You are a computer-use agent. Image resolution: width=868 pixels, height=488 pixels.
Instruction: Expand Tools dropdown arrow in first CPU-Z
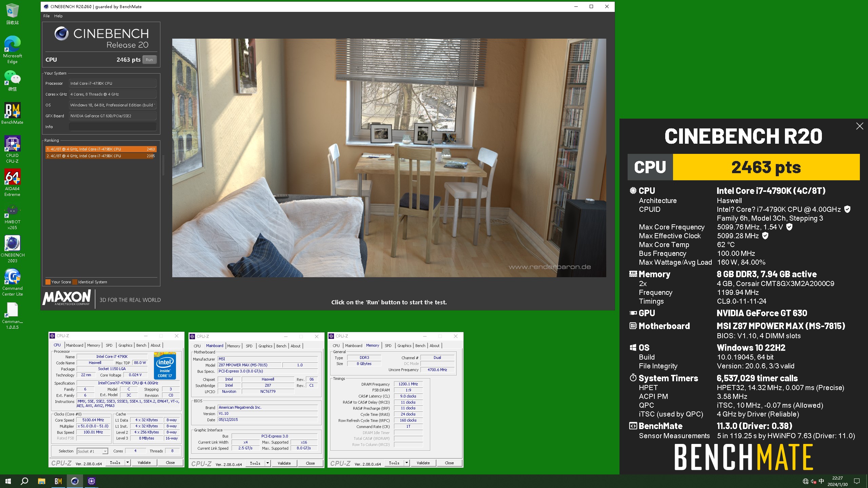(x=127, y=463)
